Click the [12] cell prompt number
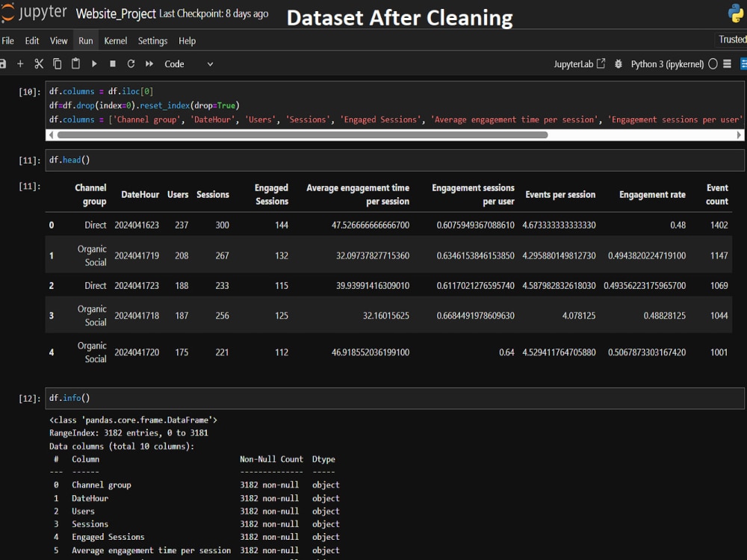Screen dimensions: 747x560 pyautogui.click(x=29, y=398)
